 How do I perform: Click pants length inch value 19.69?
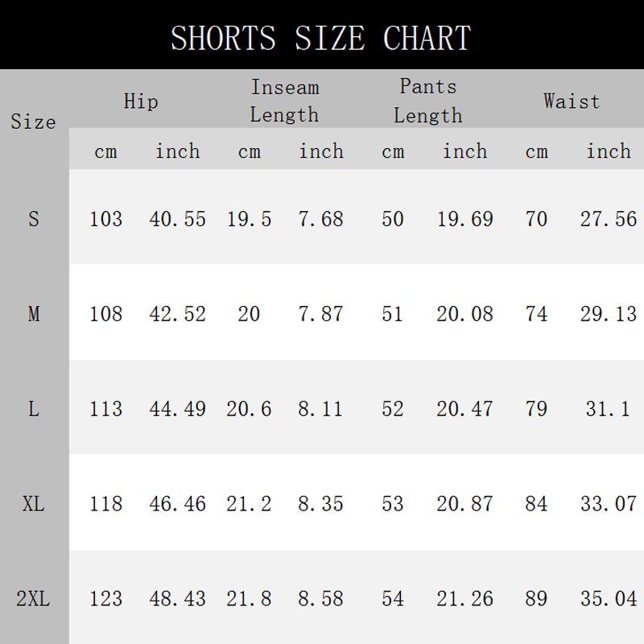point(465,219)
